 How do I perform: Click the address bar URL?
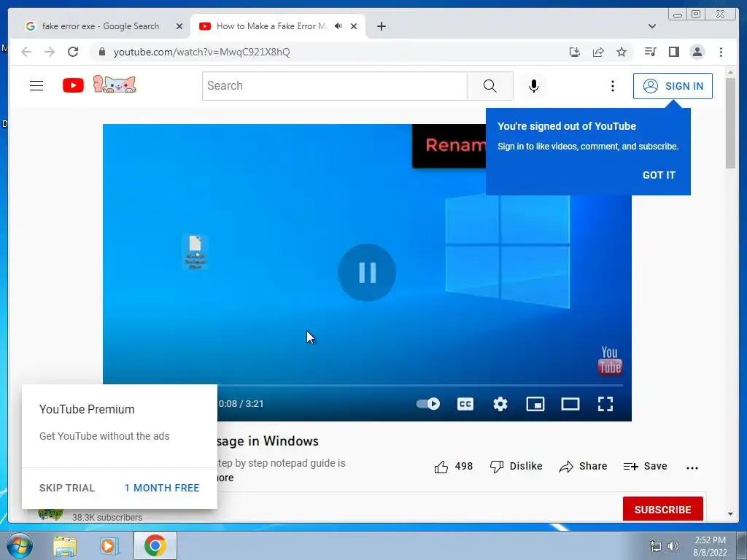[201, 52]
